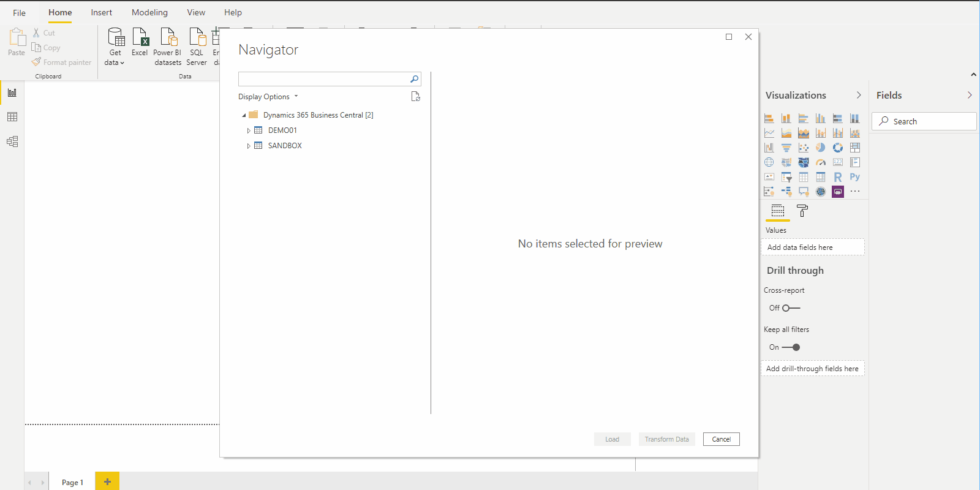Select the Clustered column chart visual

(x=821, y=118)
